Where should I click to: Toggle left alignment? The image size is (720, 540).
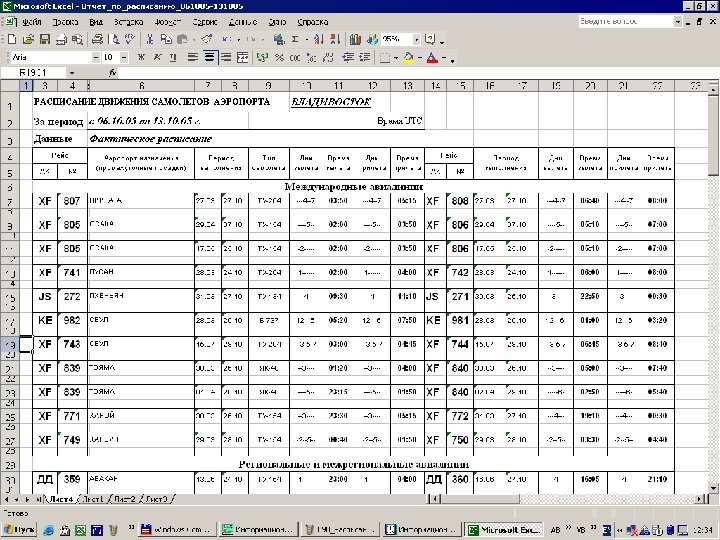pos(193,57)
